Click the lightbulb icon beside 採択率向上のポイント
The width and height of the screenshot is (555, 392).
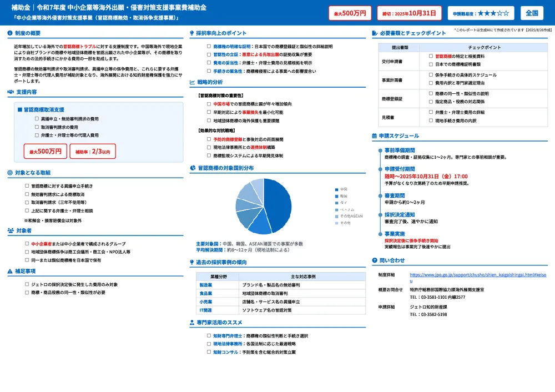(192, 33)
